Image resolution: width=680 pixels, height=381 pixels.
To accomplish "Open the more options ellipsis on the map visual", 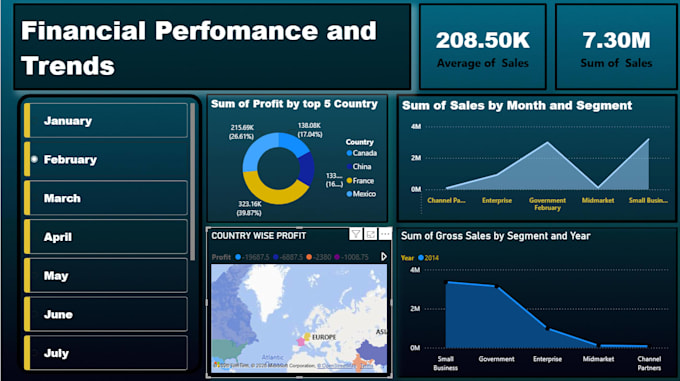I will click(x=385, y=234).
